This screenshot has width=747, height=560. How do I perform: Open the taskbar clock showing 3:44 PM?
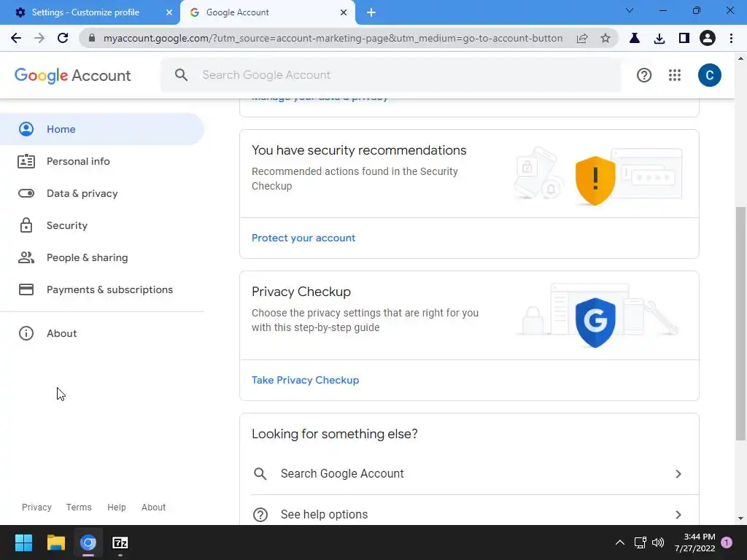click(694, 542)
